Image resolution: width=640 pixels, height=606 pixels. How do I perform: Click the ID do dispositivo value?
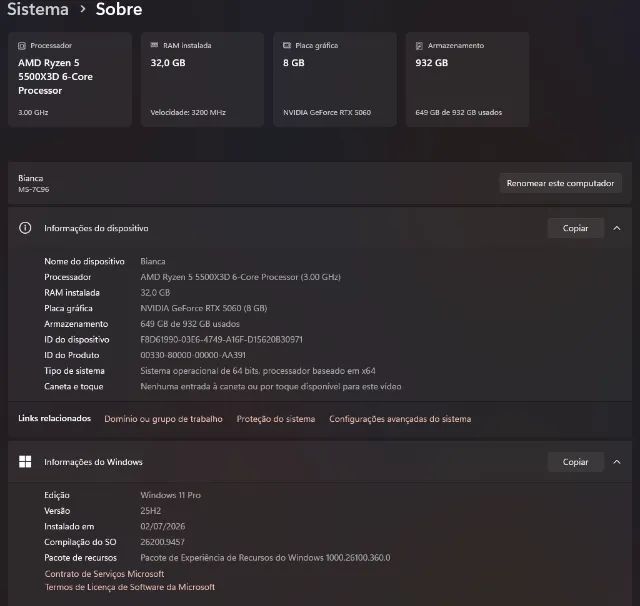(222, 340)
